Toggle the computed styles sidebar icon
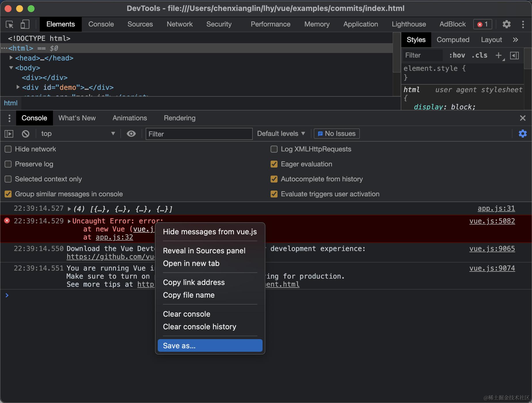This screenshot has width=532, height=403. coord(514,55)
